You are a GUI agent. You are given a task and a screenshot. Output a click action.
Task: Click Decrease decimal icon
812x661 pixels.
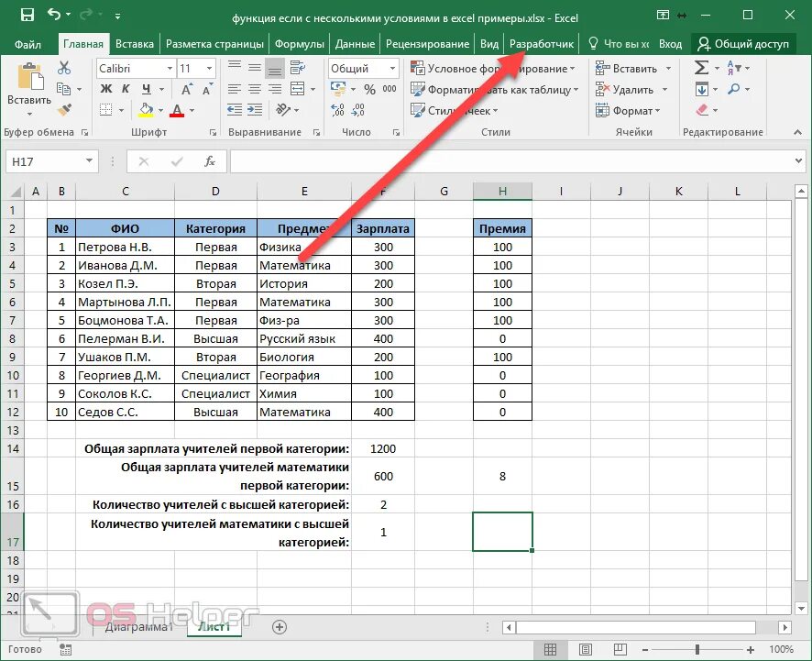357,110
